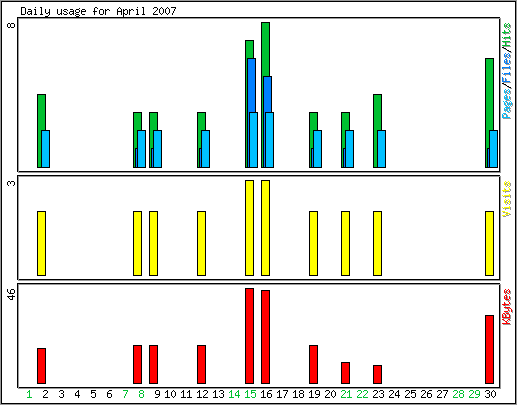Select day label 30 on the x-axis

(x=490, y=394)
